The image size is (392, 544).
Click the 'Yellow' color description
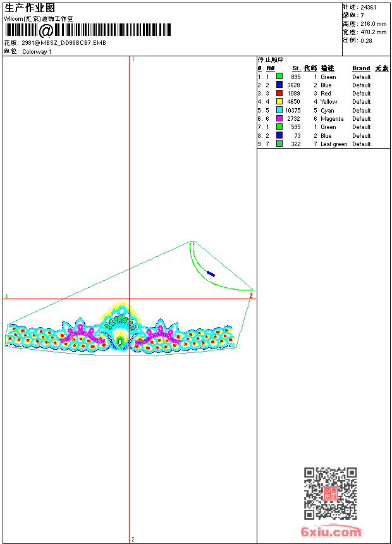[x=329, y=102]
